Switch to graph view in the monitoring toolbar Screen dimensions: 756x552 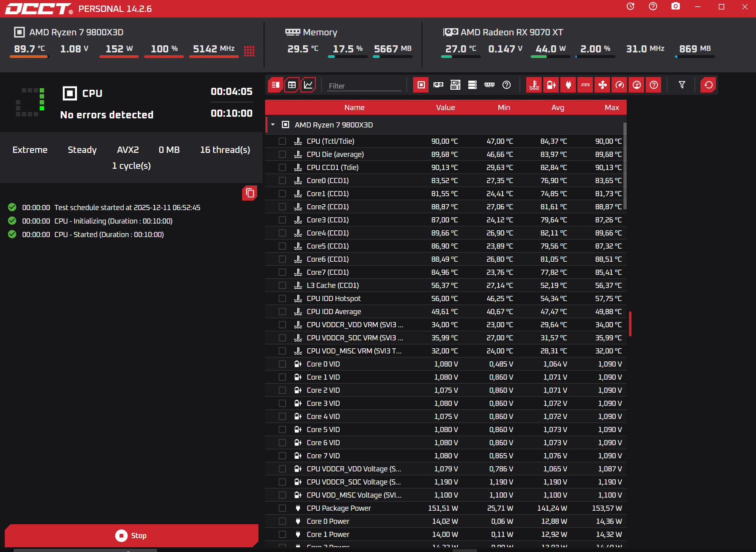[x=308, y=85]
